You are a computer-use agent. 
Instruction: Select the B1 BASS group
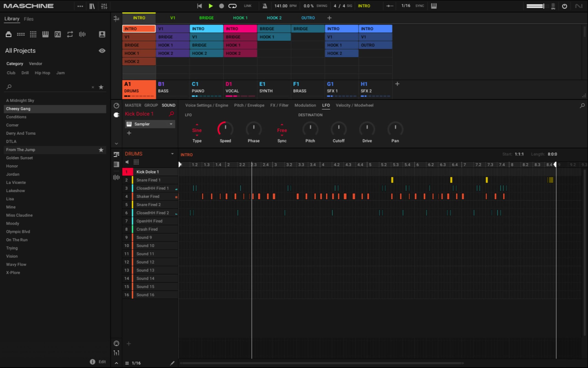click(x=173, y=89)
